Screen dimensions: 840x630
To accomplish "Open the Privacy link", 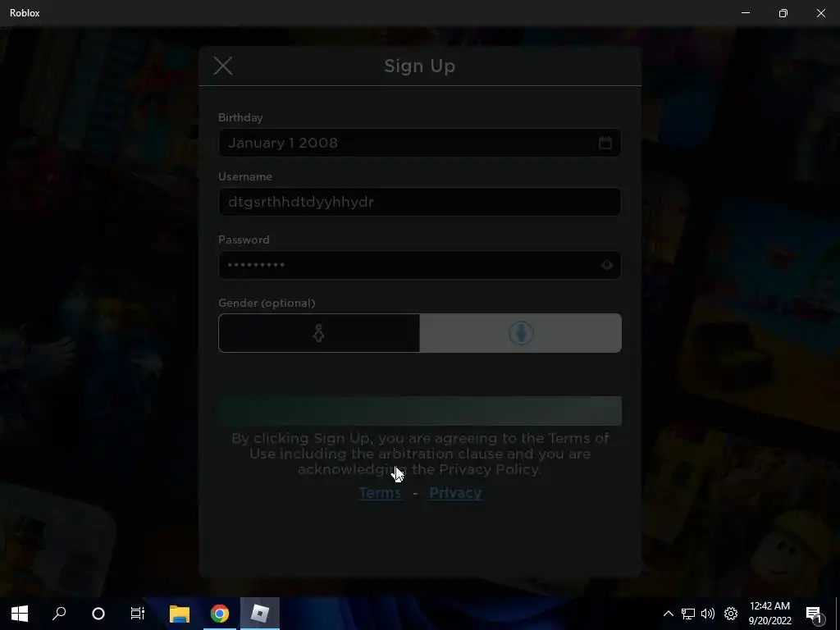I will [455, 493].
